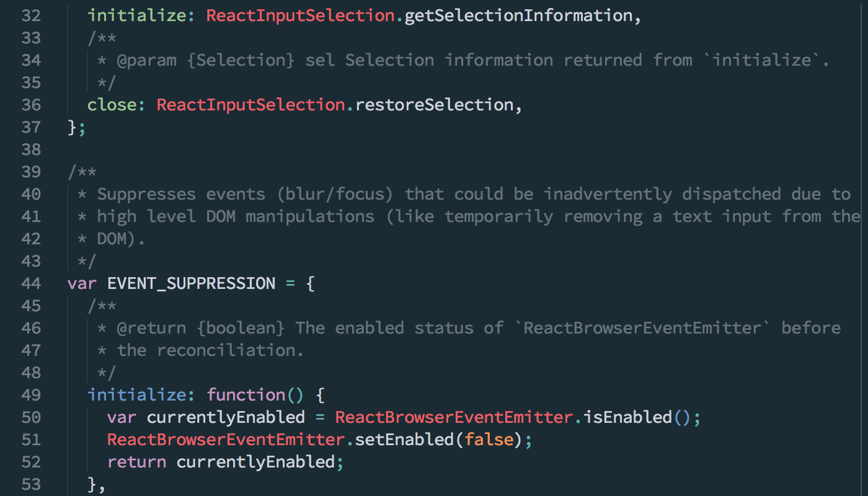Select the ReactBrowserEventEmitter reference on line 51
This screenshot has height=496, width=868.
point(225,440)
